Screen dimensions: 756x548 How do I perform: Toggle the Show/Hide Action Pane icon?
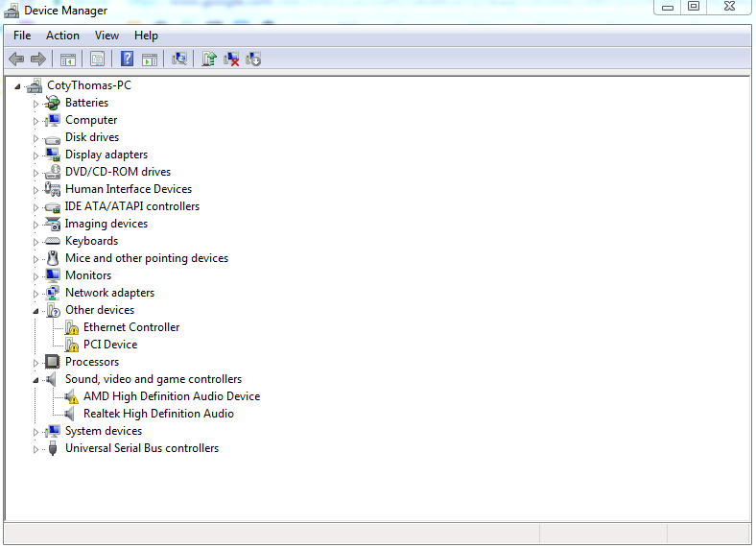pyautogui.click(x=150, y=60)
